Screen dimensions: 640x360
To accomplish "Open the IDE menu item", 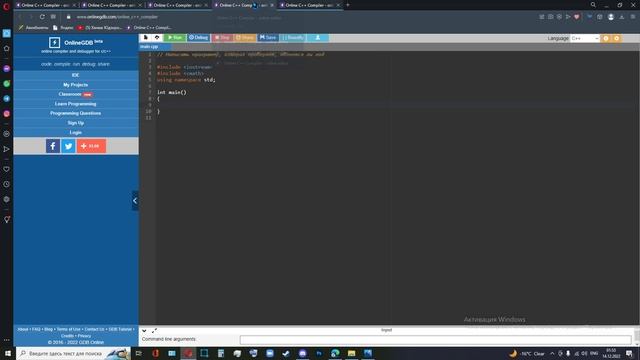I will pyautogui.click(x=76, y=75).
